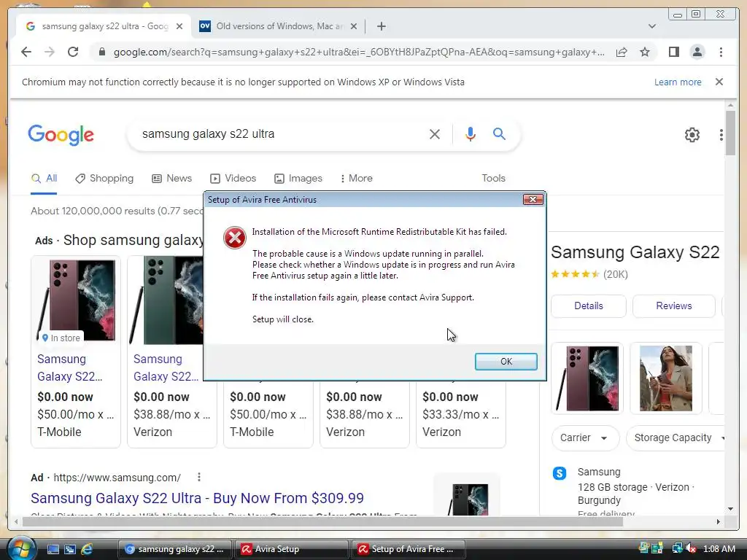747x560 pixels.
Task: Click Show Desktop quick launch icon
Action: [x=53, y=549]
